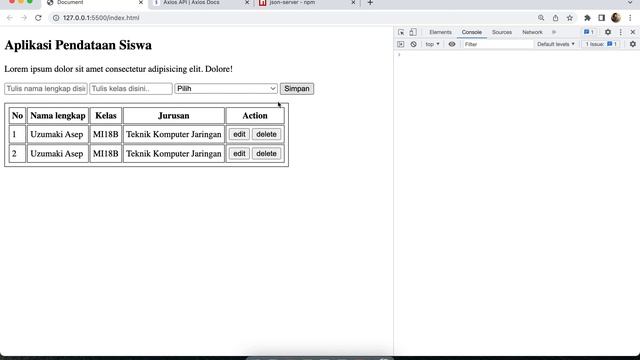Close the Document browser tab
Viewport: 640px width, 360px height.
(141, 3)
